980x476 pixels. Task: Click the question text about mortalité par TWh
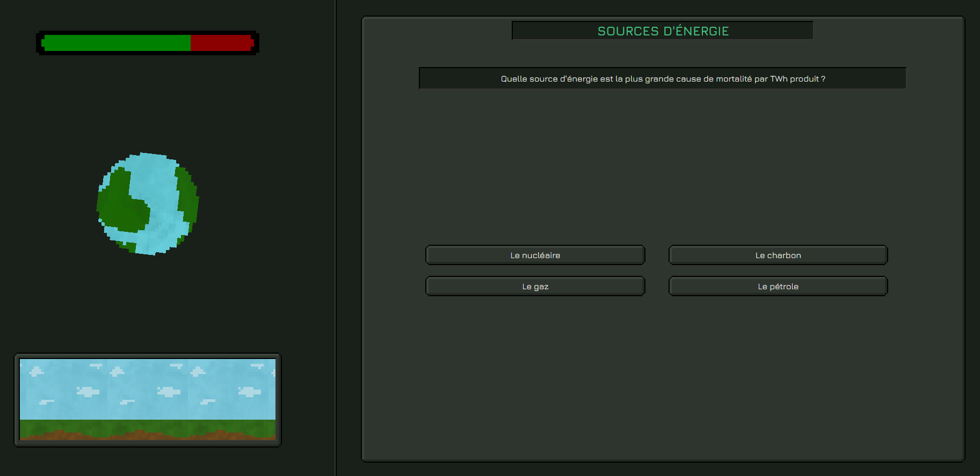click(663, 79)
